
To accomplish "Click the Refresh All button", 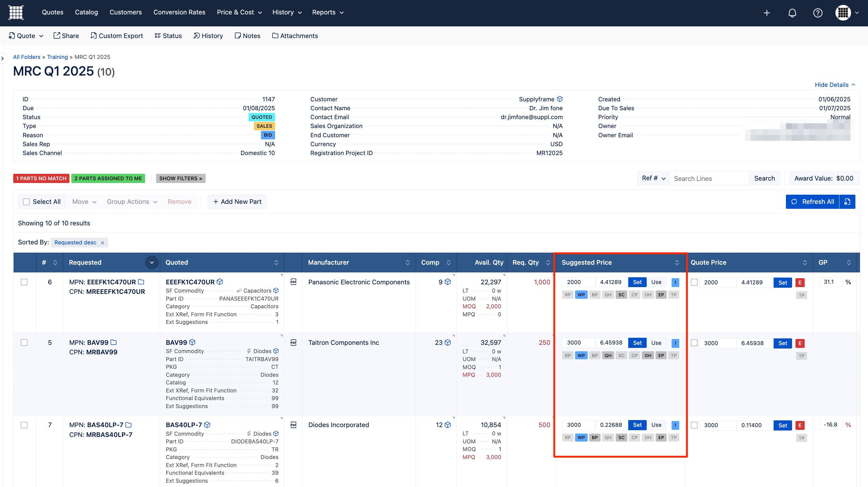I will click(x=812, y=202).
